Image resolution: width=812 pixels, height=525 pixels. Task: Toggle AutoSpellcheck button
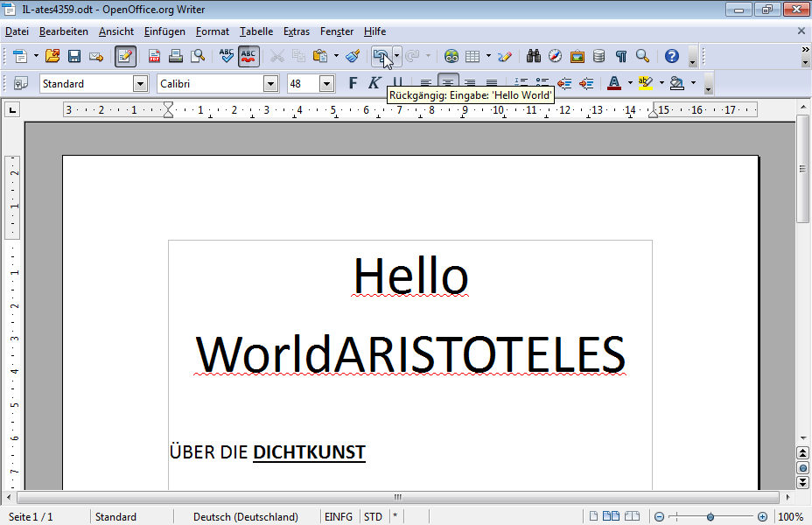coord(248,56)
